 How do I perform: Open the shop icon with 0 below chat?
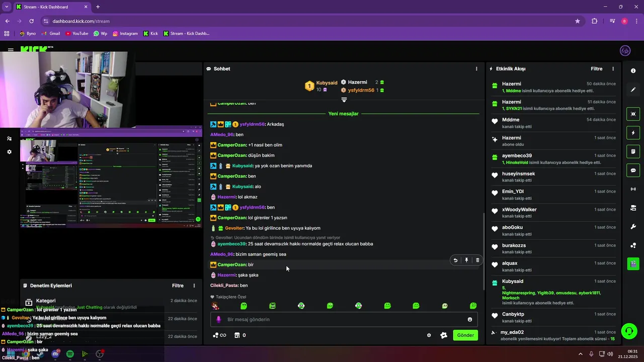coord(240,335)
